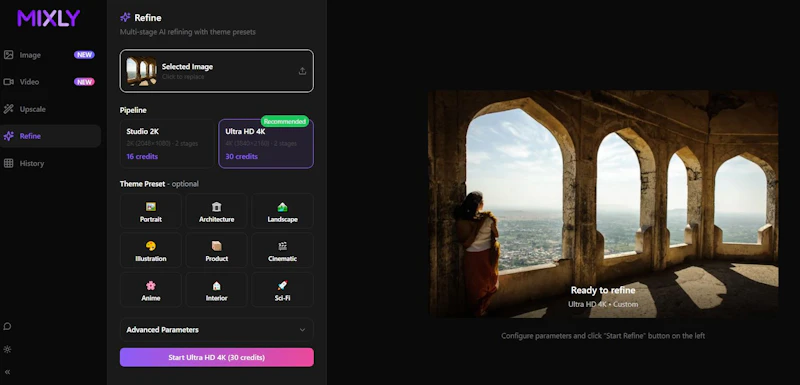Viewport: 800px width, 385px height.
Task: Click "Ultra HD 4K • Custom" caption
Action: coord(603,304)
